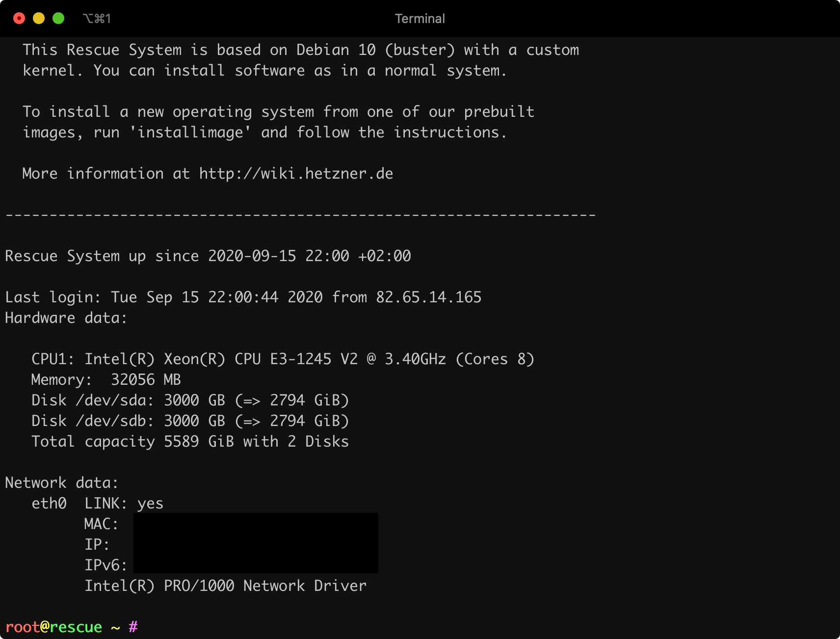Click the ⌥⌘1 session shortcut indicator
The image size is (840, 639).
pos(97,19)
